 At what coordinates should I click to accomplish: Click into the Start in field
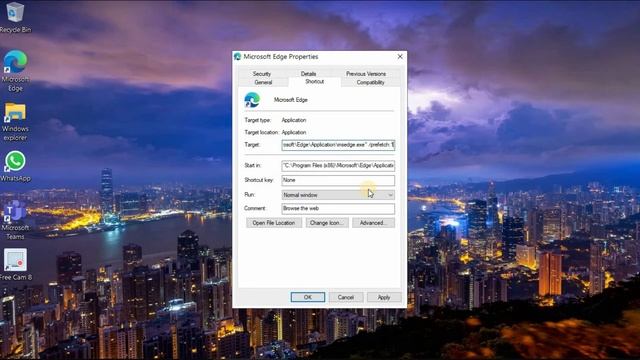coord(338,166)
